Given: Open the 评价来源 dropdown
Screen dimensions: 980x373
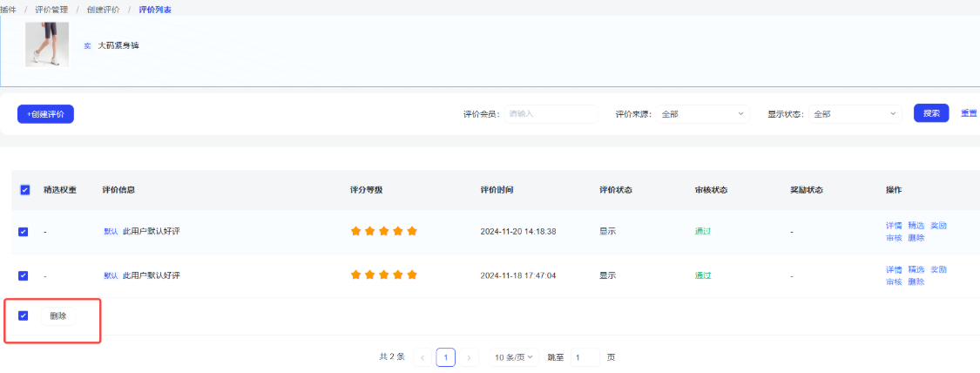Looking at the screenshot, I should [703, 114].
